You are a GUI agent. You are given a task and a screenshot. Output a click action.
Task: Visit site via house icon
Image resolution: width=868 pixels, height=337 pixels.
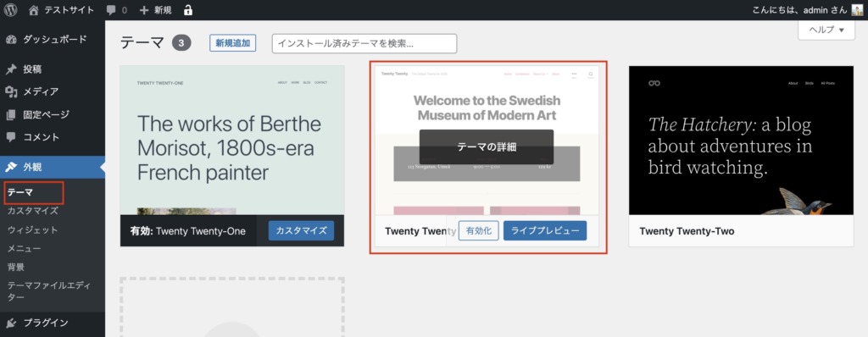(x=34, y=10)
